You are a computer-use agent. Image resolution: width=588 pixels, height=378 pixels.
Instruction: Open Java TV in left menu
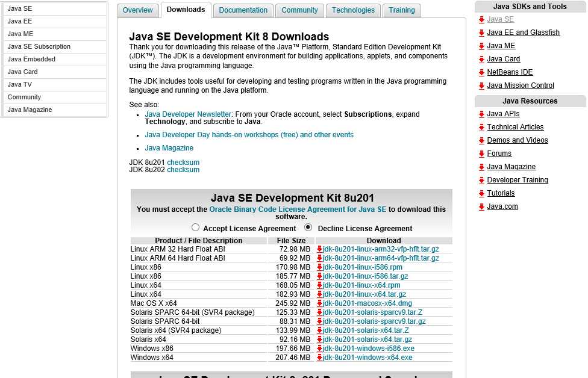(55, 85)
